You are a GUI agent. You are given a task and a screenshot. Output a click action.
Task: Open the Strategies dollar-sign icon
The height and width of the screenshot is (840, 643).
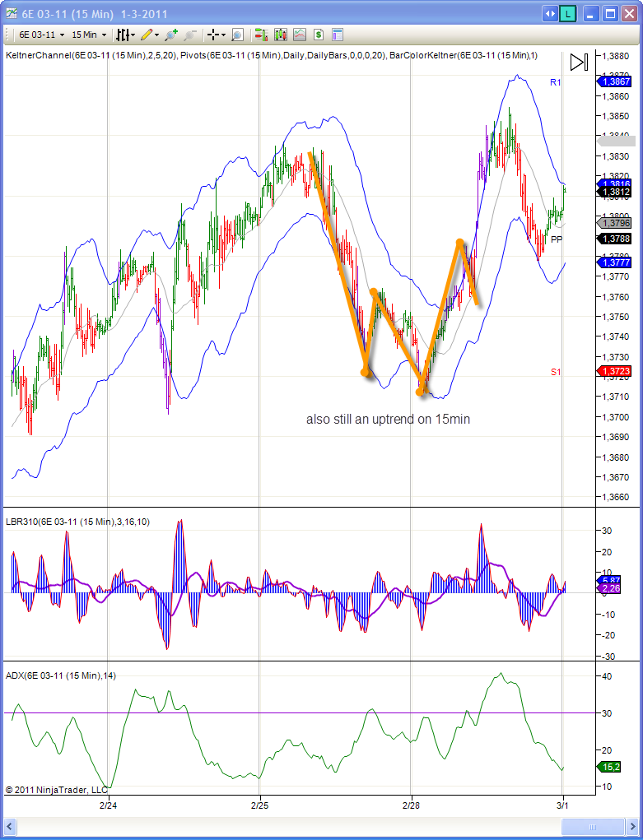point(319,35)
